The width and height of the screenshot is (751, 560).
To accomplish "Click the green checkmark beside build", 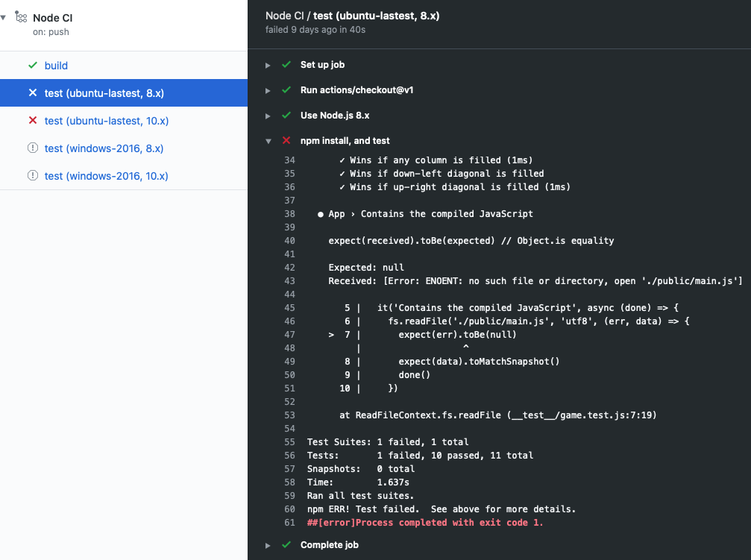I will (x=31, y=66).
